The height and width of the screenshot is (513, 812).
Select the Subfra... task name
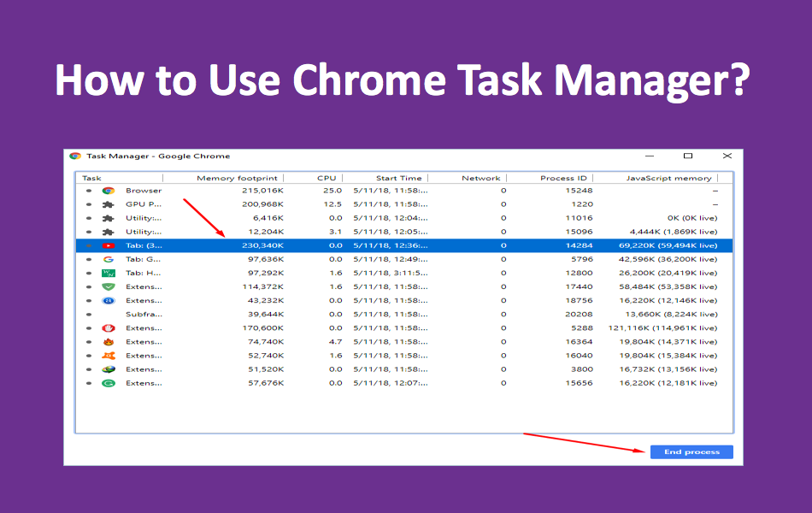(144, 315)
